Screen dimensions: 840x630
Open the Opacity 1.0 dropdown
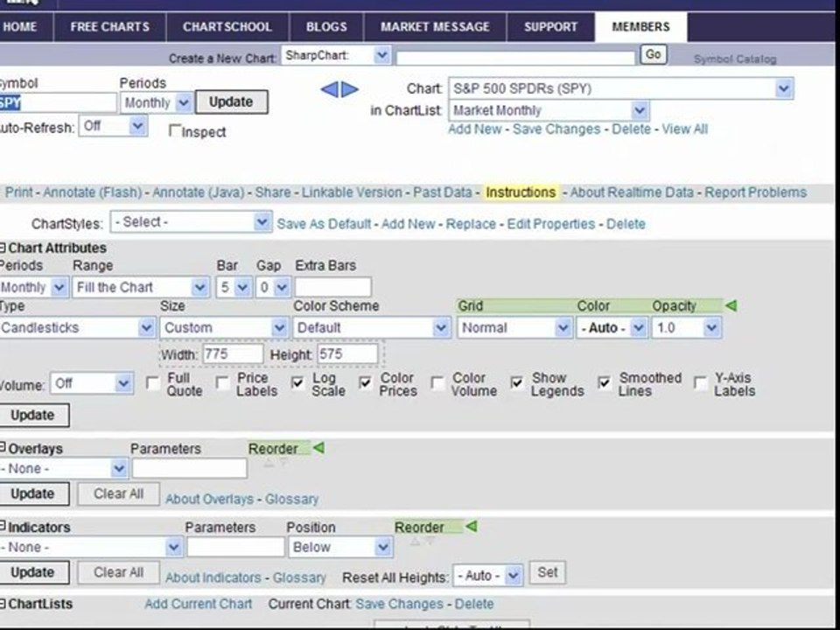point(686,327)
